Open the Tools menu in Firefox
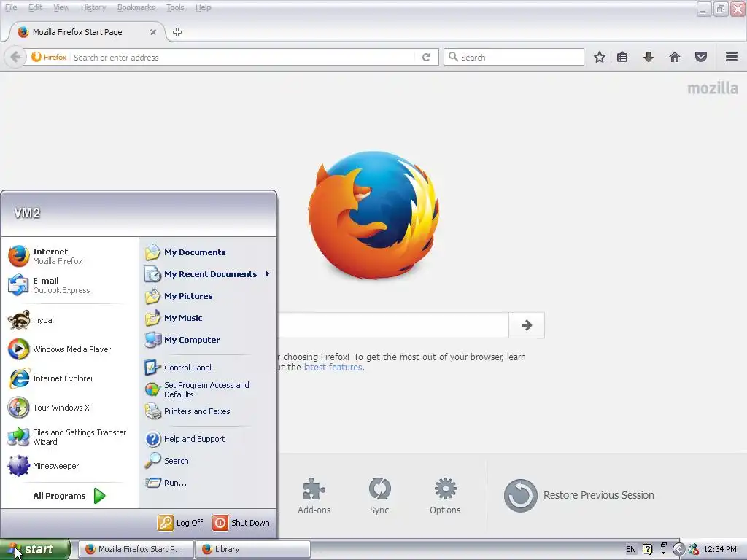This screenshot has width=747, height=560. (x=175, y=7)
